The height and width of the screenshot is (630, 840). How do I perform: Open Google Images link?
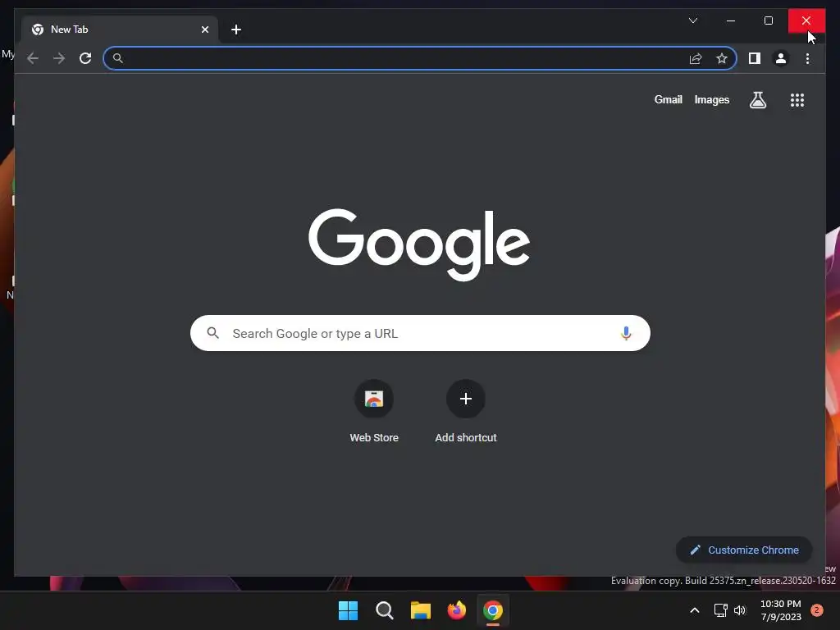coord(711,99)
